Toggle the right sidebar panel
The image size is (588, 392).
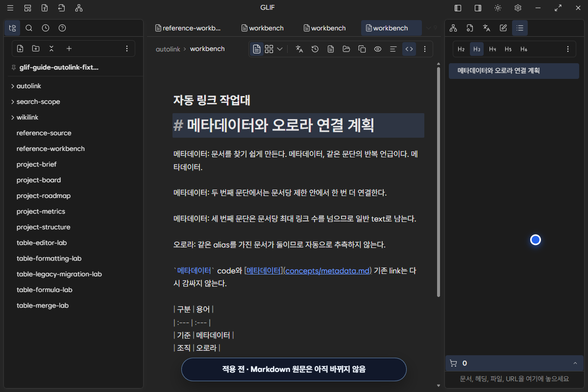tap(478, 8)
